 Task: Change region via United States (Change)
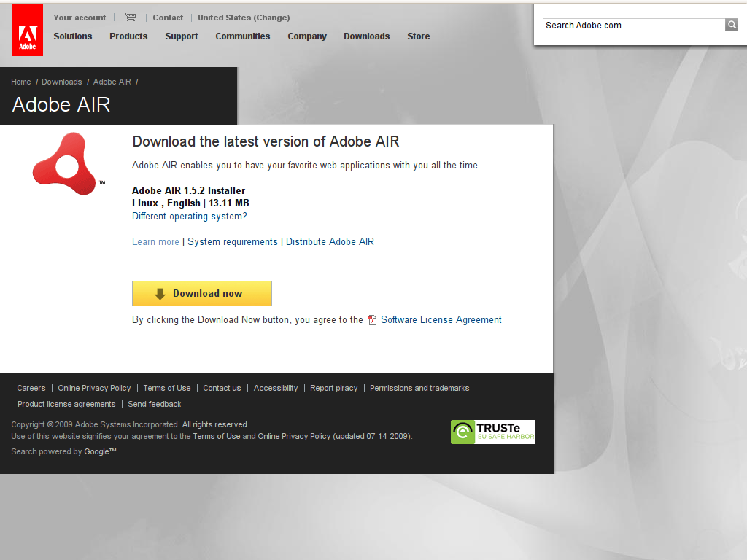point(244,17)
